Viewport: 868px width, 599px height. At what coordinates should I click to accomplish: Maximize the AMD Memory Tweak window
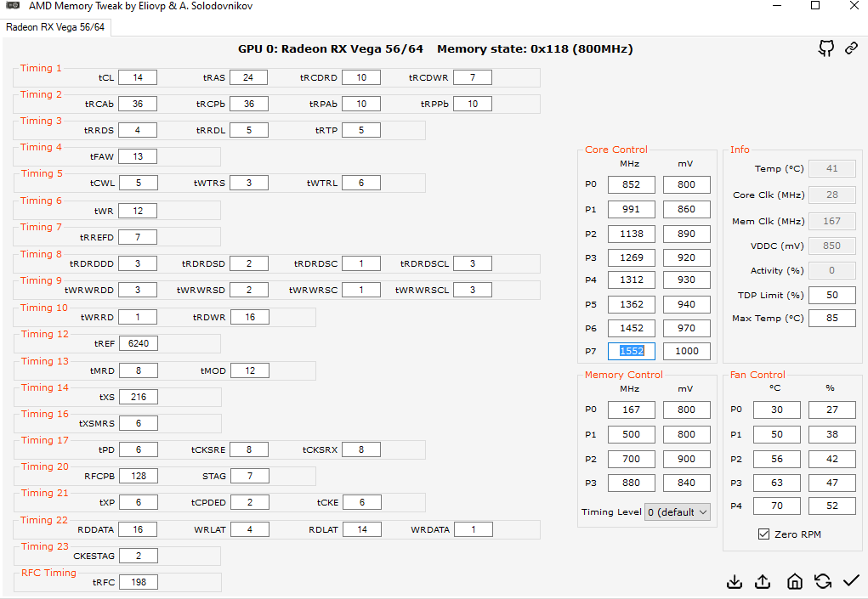(814, 6)
